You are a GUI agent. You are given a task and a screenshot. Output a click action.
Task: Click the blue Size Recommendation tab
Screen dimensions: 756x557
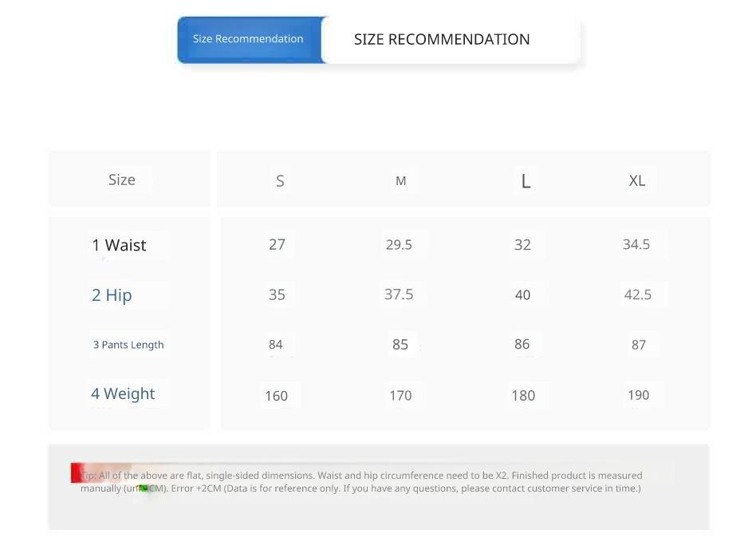point(248,39)
